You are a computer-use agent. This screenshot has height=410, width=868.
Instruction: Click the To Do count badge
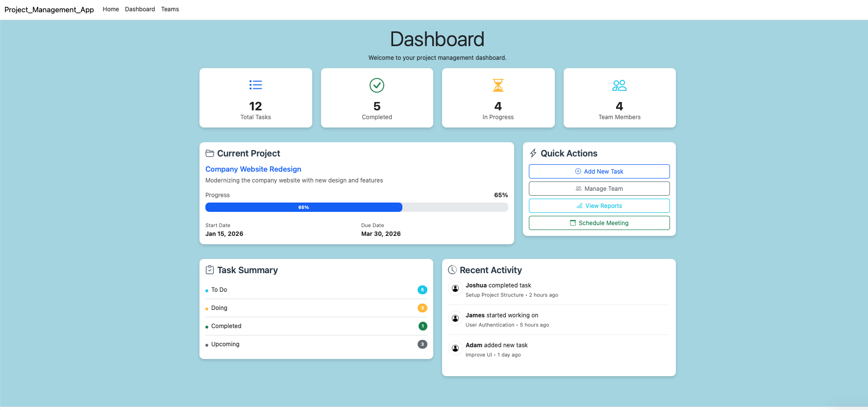tap(422, 290)
